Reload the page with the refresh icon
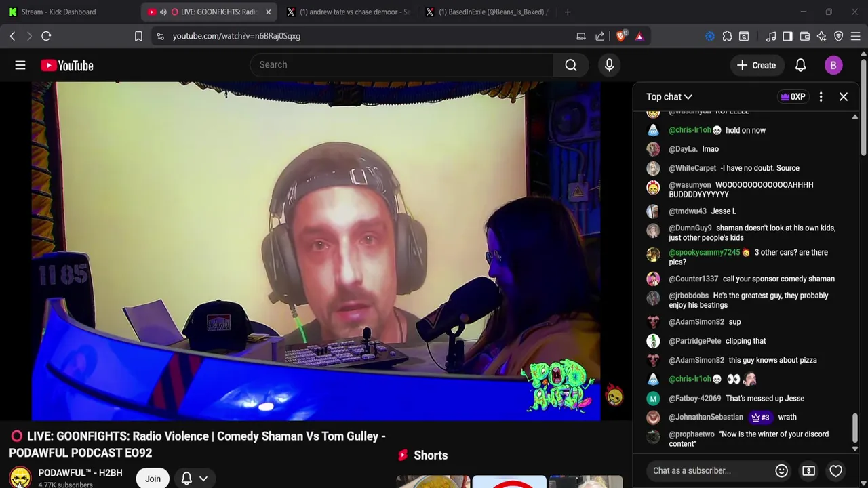Screen dimensions: 868x488 pyautogui.click(x=46, y=36)
